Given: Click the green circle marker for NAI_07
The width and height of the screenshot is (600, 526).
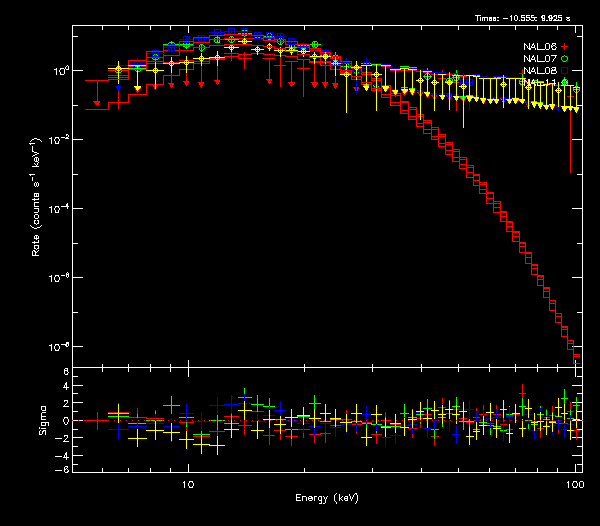Looking at the screenshot, I should pyautogui.click(x=564, y=59).
